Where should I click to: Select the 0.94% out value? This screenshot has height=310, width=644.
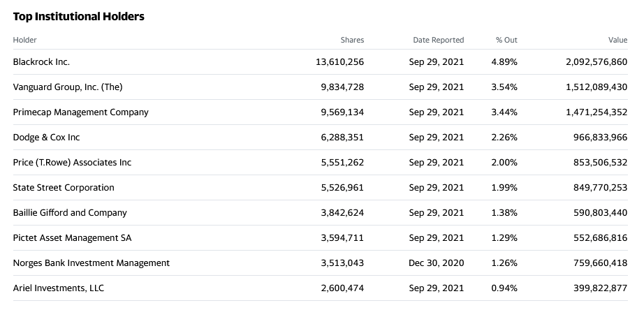504,288
